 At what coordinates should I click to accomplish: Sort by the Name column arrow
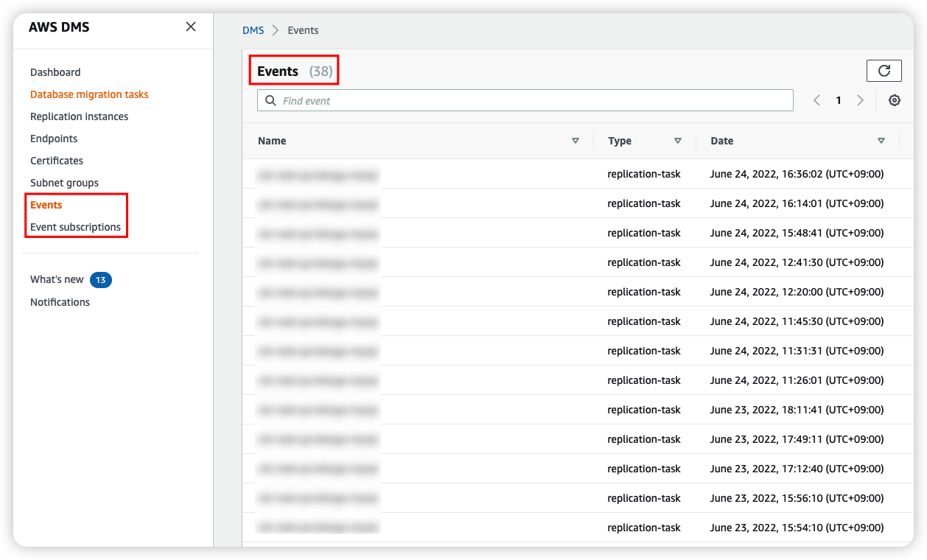tap(576, 141)
